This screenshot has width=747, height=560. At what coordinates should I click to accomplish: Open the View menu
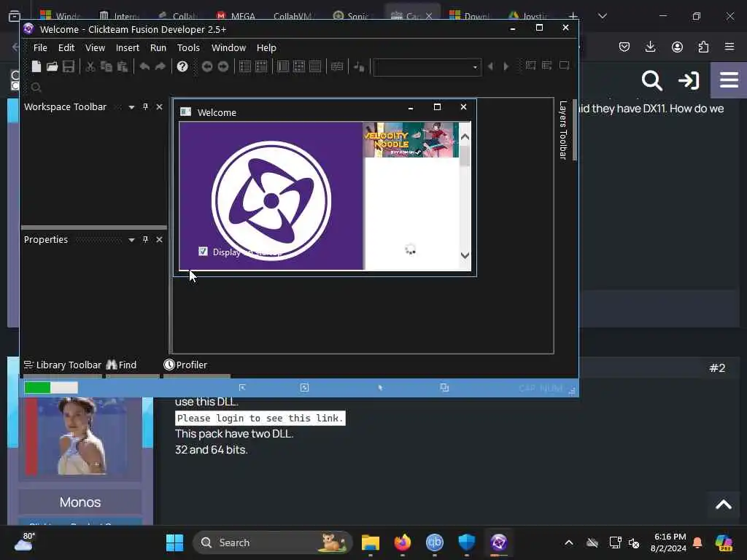95,47
